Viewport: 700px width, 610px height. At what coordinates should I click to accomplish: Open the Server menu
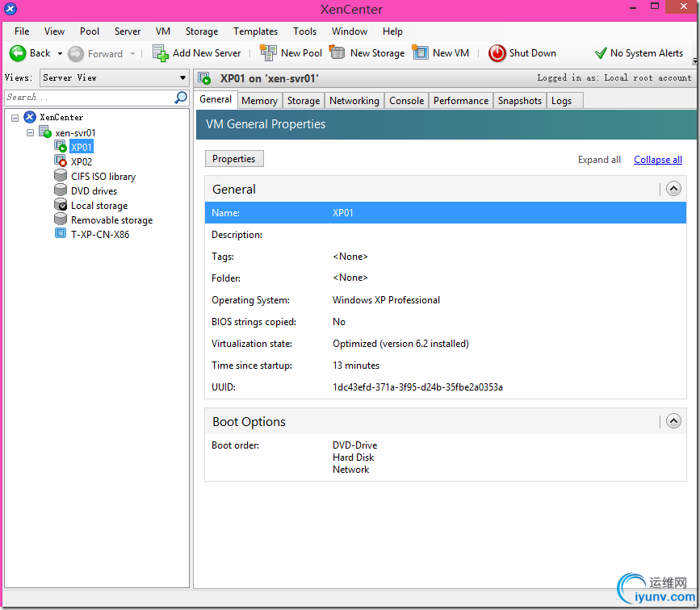[x=128, y=31]
